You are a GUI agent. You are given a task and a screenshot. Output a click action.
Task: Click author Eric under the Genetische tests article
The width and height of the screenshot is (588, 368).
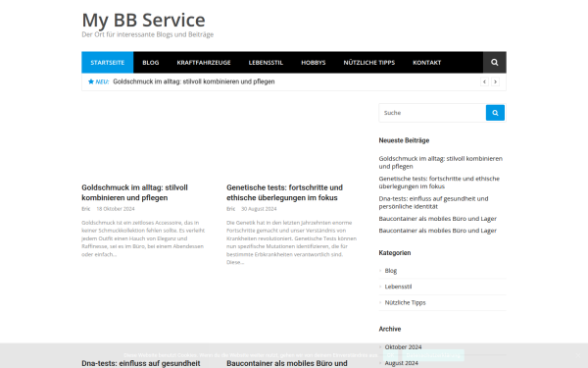[230, 209]
